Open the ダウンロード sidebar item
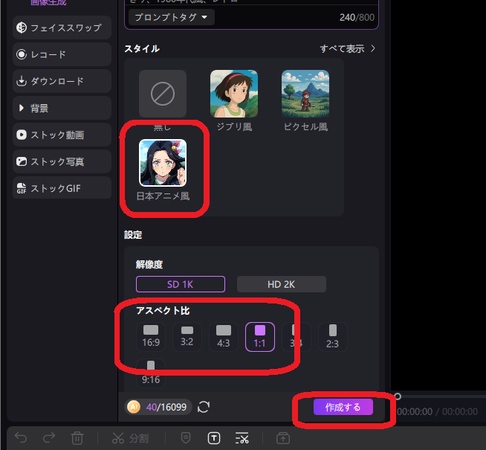 [62, 81]
